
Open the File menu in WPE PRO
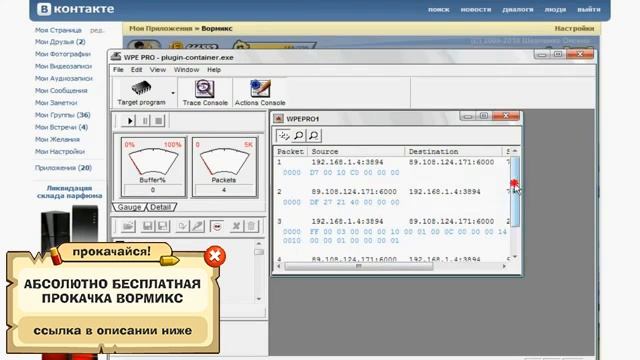(x=118, y=70)
